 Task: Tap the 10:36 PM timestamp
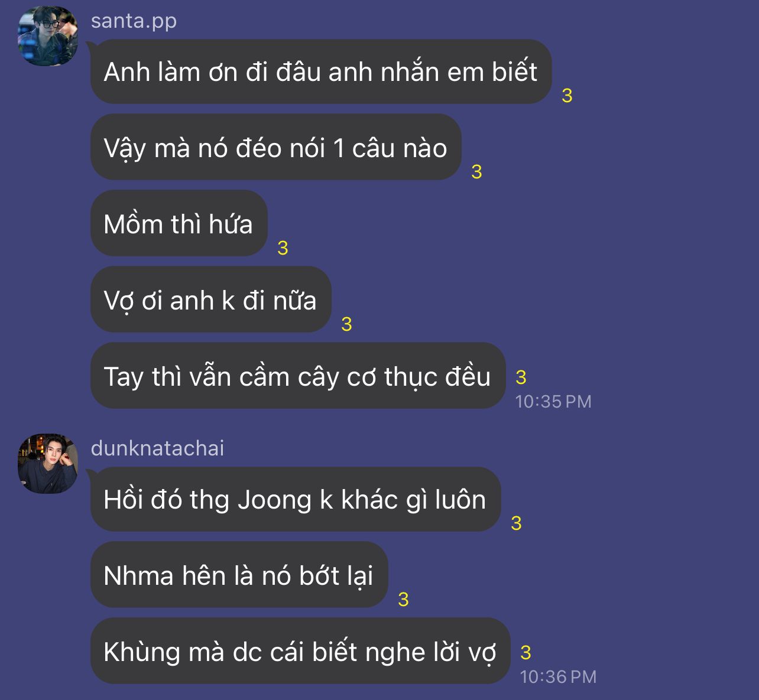(x=558, y=677)
